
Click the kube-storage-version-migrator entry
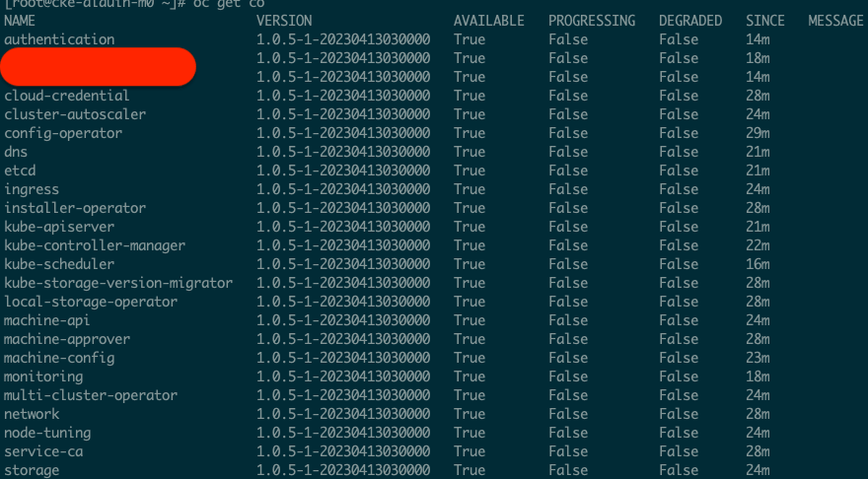click(118, 283)
